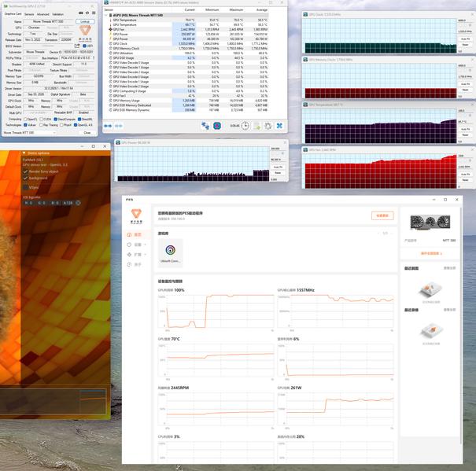Click the Moore Threads vendor logo in GPU-Z
Viewport: 476px width, 471px height.
click(x=85, y=33)
